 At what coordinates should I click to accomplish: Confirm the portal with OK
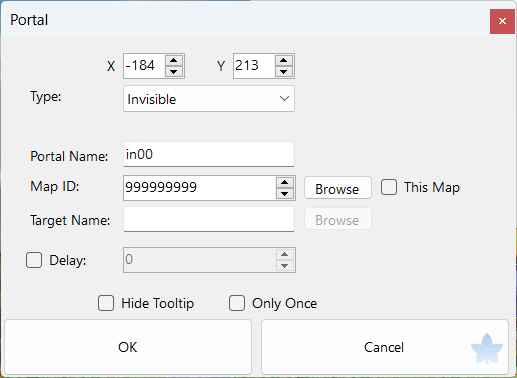[x=128, y=347]
